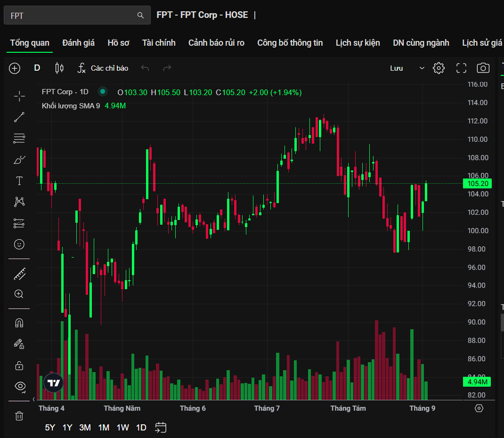Focus the FPT stock search field
The width and height of the screenshot is (504, 438).
[x=77, y=15]
